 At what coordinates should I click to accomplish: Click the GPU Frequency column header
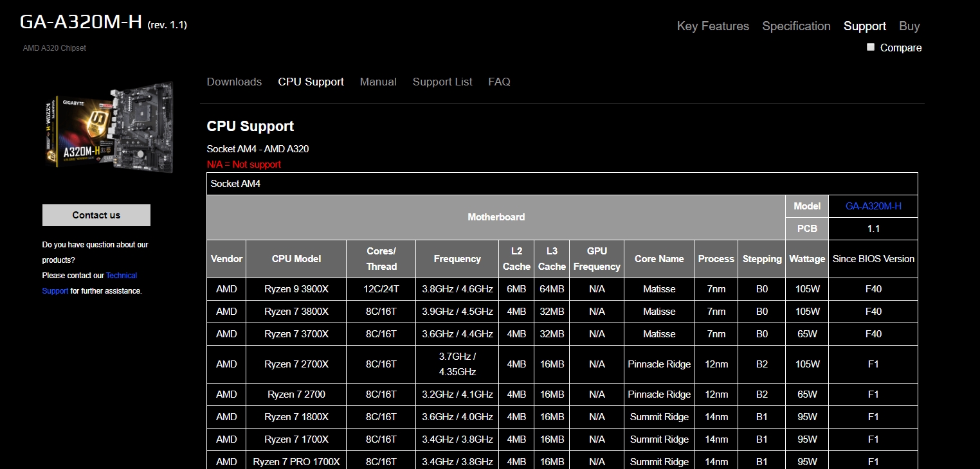(x=597, y=259)
